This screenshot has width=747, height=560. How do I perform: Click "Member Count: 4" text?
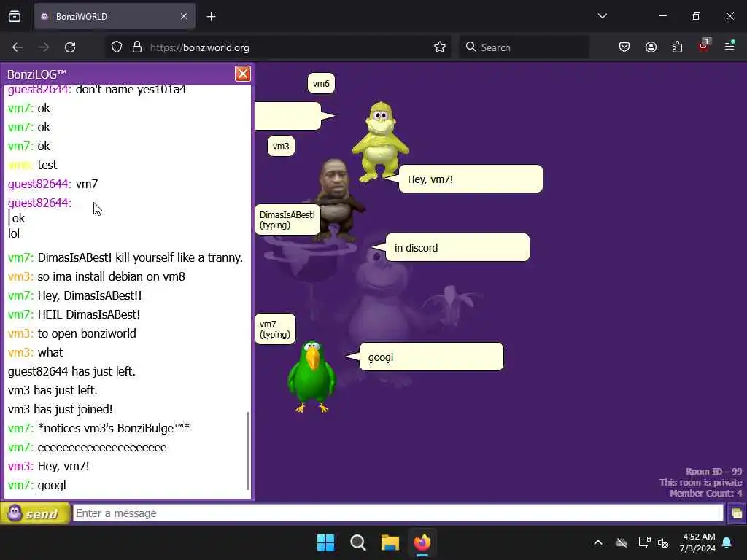pos(705,494)
